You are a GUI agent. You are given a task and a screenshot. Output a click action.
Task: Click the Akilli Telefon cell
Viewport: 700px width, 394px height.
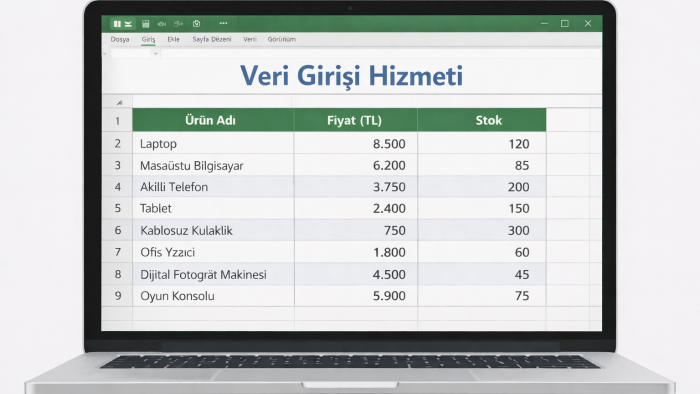pyautogui.click(x=213, y=187)
